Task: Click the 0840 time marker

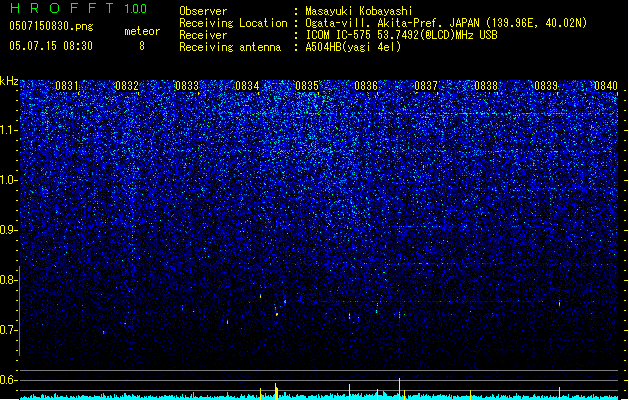Action: pyautogui.click(x=606, y=86)
